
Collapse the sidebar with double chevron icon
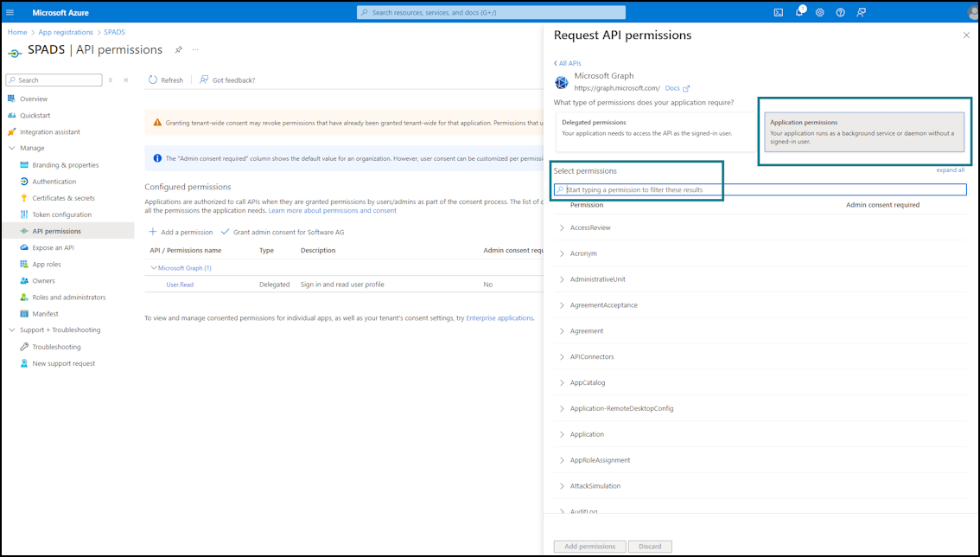pos(126,80)
